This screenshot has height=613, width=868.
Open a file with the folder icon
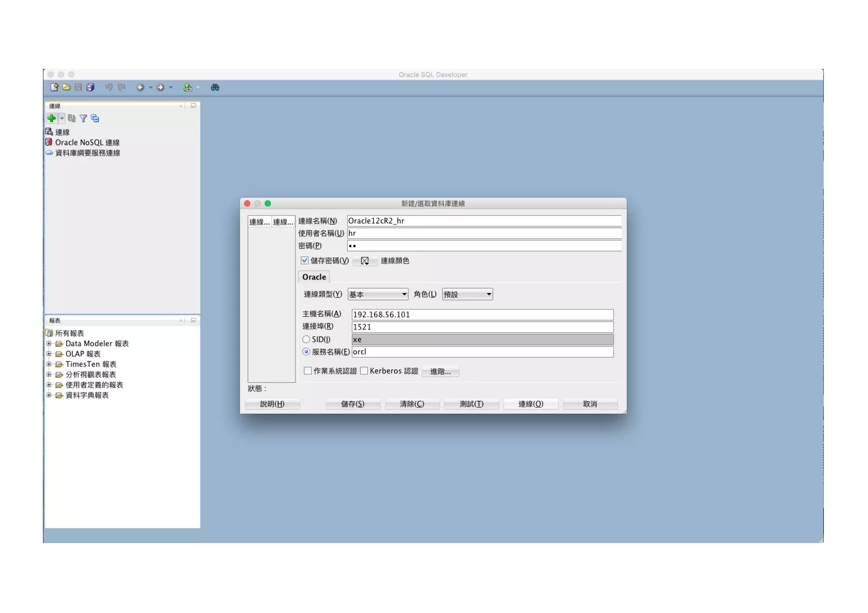pos(66,87)
